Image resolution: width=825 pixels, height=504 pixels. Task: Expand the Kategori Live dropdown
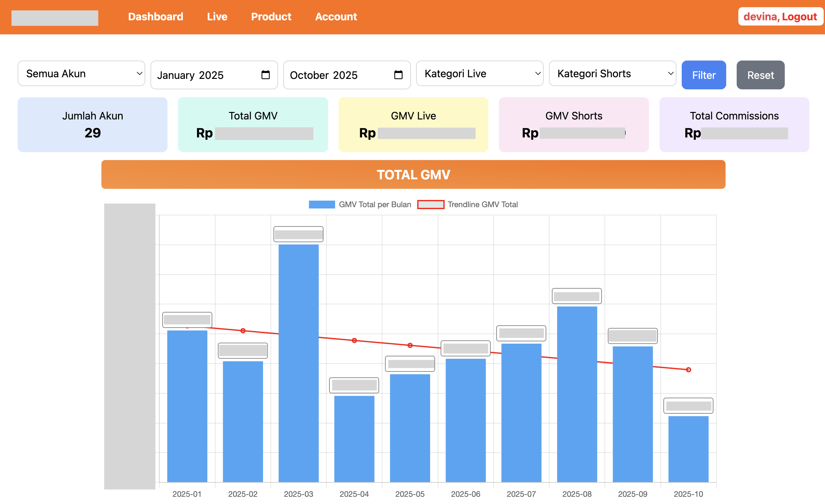(x=480, y=73)
